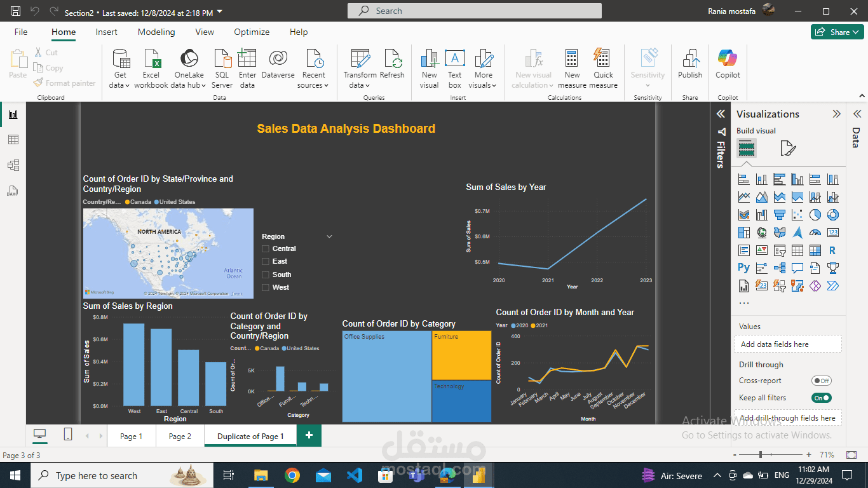Show more visuals via the ellipsis
This screenshot has height=488, width=868.
tap(744, 303)
